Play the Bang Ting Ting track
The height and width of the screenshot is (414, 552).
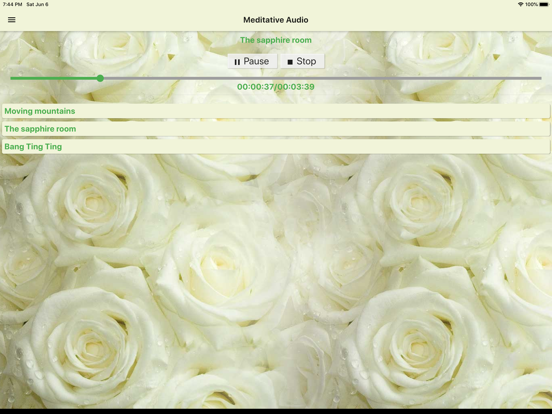pos(276,147)
